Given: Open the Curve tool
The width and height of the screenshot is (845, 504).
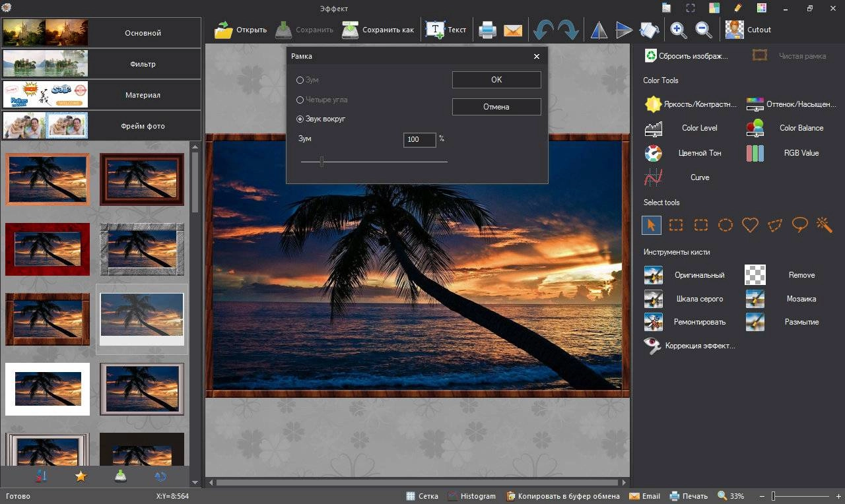Looking at the screenshot, I should click(x=677, y=177).
